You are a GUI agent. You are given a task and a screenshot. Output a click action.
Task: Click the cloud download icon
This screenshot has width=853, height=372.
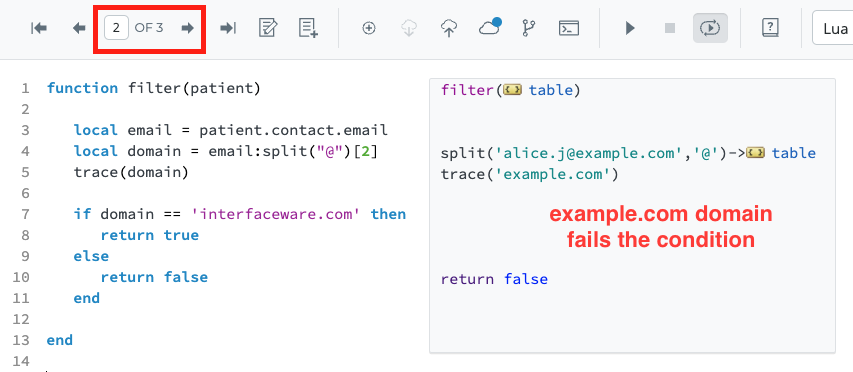(x=409, y=28)
